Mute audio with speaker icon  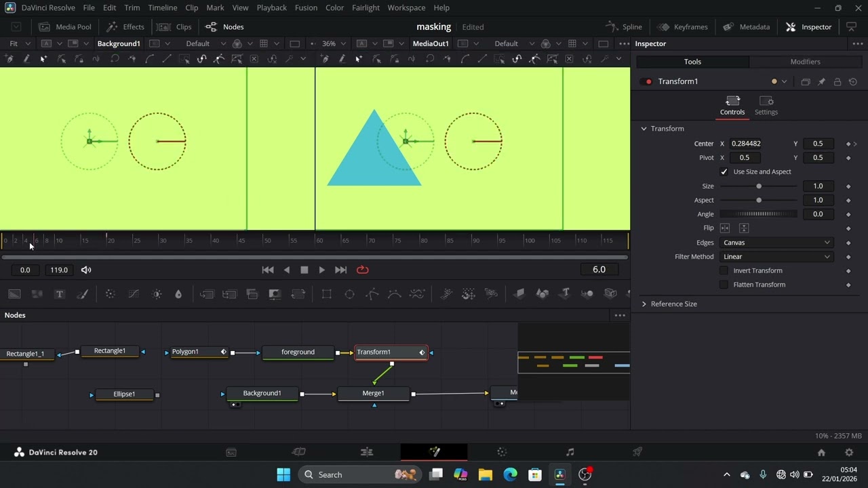(86, 270)
